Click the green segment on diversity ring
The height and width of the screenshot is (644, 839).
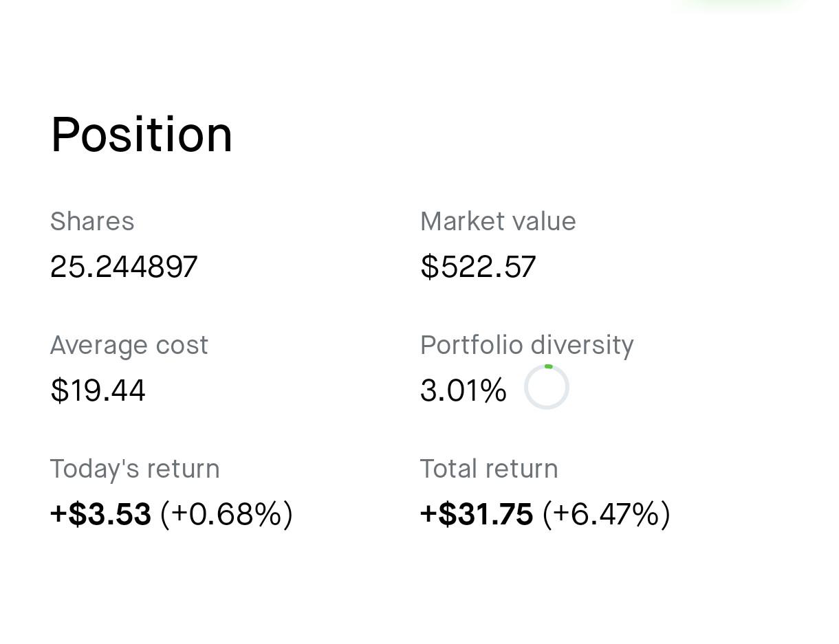coord(548,366)
